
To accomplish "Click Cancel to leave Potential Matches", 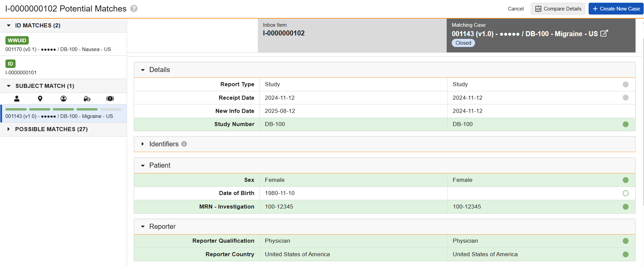I will [515, 9].
